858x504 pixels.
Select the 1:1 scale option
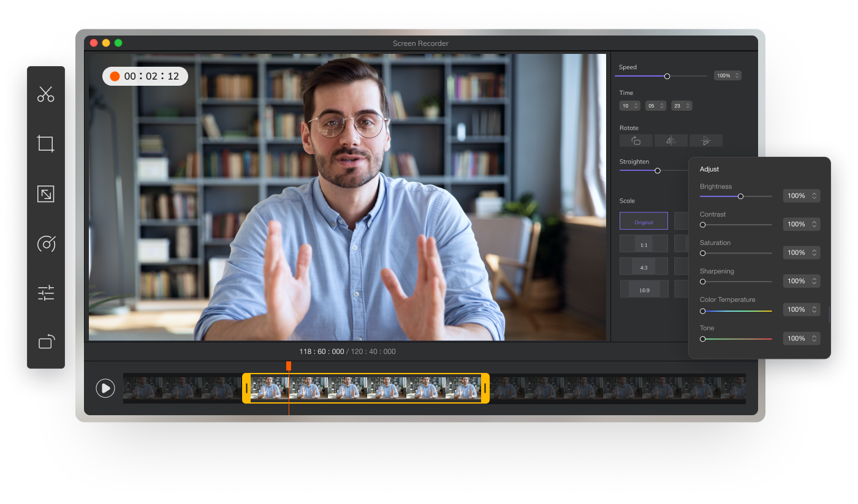coord(643,244)
